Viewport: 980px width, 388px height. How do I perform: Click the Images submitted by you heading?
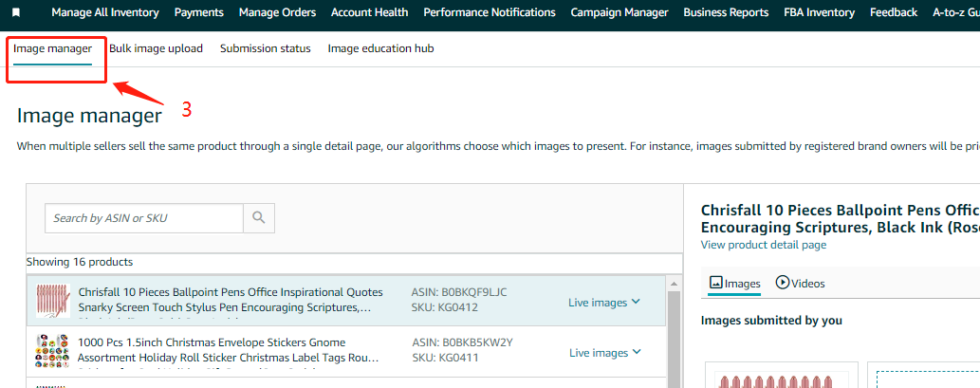(x=771, y=321)
